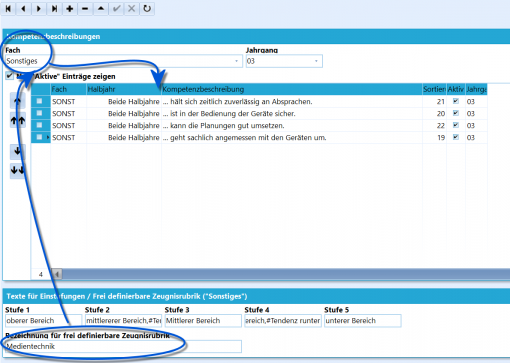The image size is (510, 363).
Task: Move entry to bottom double-down arrow
Action: [x=17, y=171]
